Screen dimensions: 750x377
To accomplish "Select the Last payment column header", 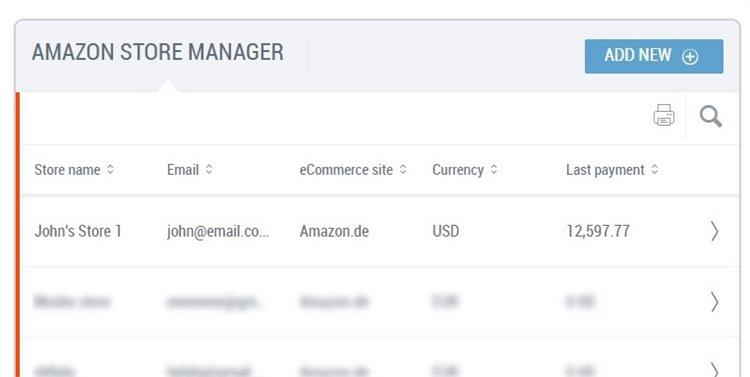I will tap(605, 170).
